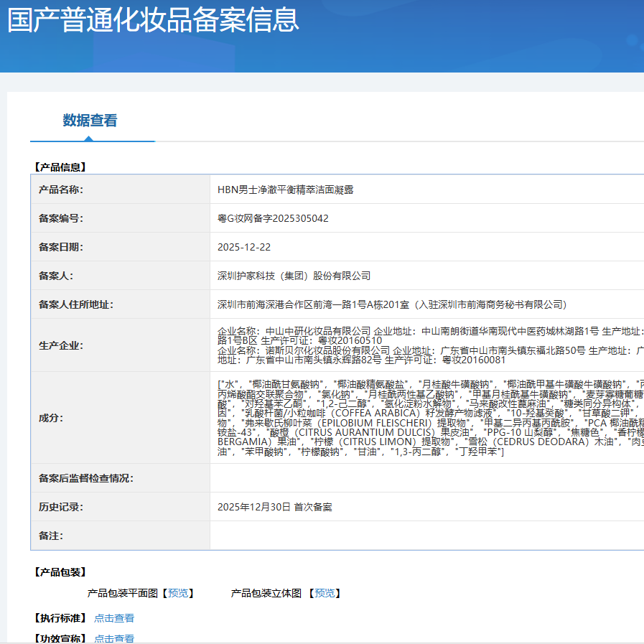The width and height of the screenshot is (644, 644).
Task: Switch to the 数据查看 tab
Action: 90,121
